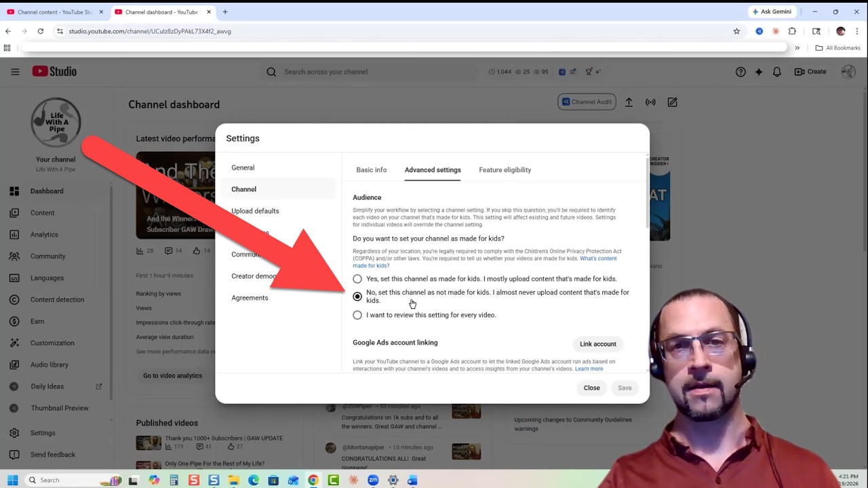Open Zoom from the taskbar
Viewport: 868px width, 488px height.
[373, 481]
